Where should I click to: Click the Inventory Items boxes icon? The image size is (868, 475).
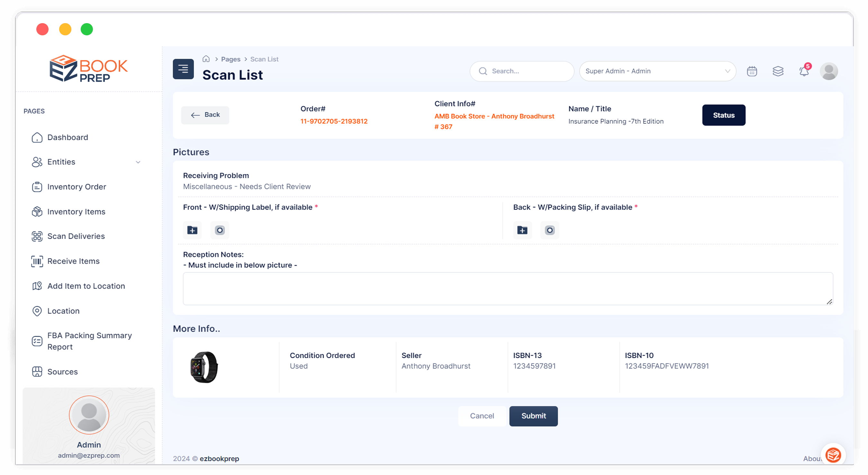click(37, 212)
